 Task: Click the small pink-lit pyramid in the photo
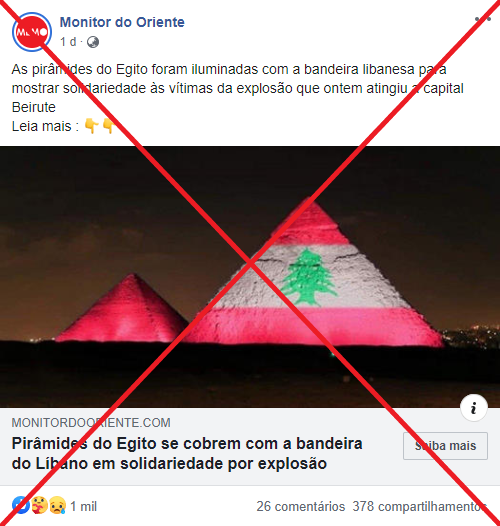click(124, 309)
